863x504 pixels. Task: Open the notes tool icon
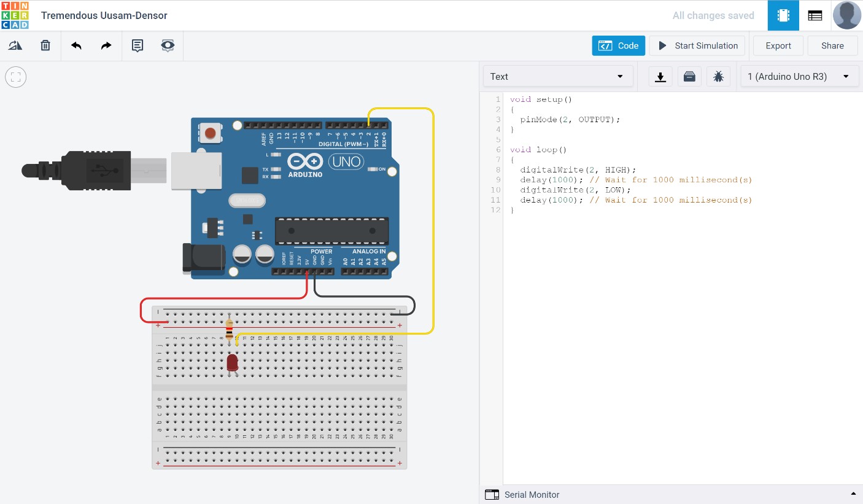point(137,45)
